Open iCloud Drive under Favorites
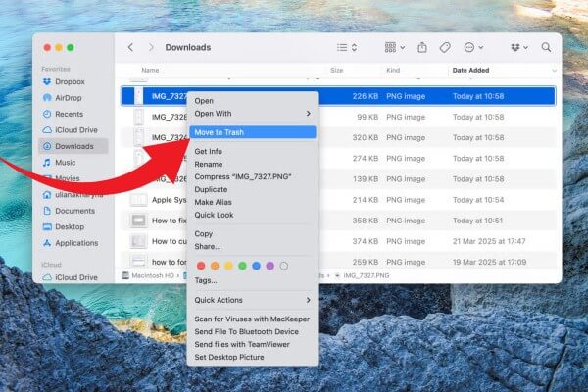 click(76, 130)
